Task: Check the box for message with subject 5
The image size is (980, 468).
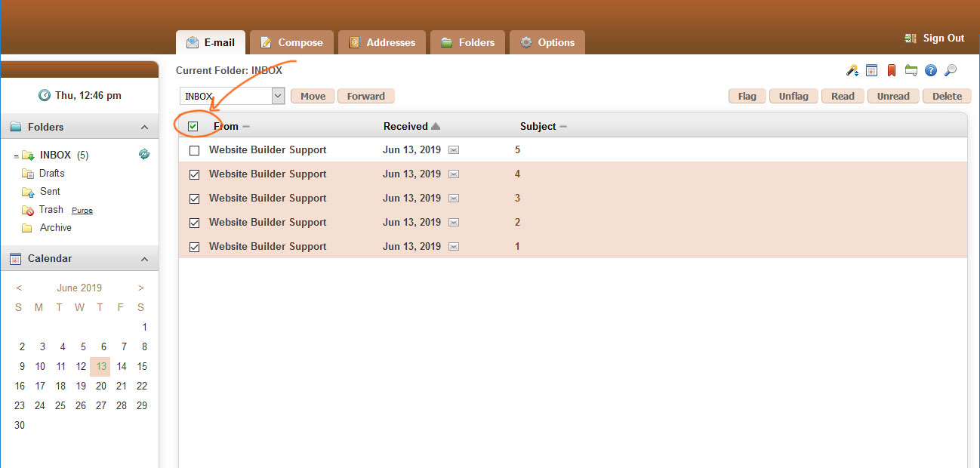Action: (194, 150)
